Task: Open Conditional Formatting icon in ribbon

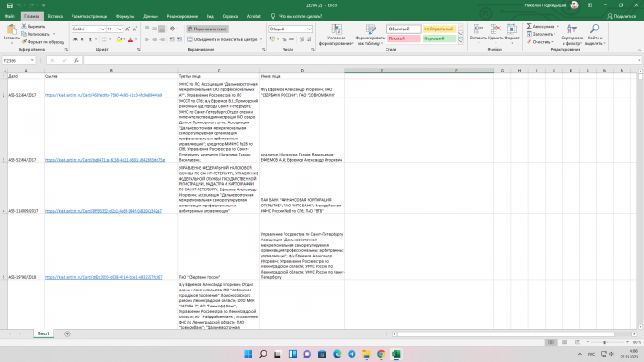Action: [x=336, y=29]
